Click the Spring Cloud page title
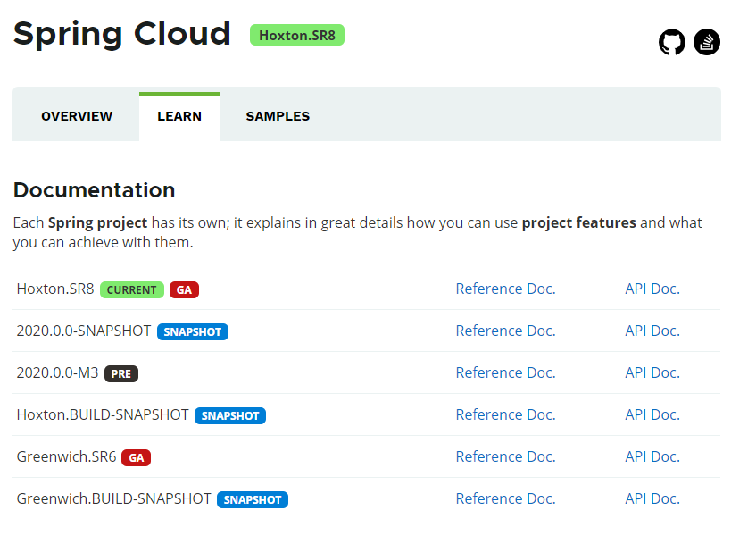The width and height of the screenshot is (756, 544). [122, 34]
